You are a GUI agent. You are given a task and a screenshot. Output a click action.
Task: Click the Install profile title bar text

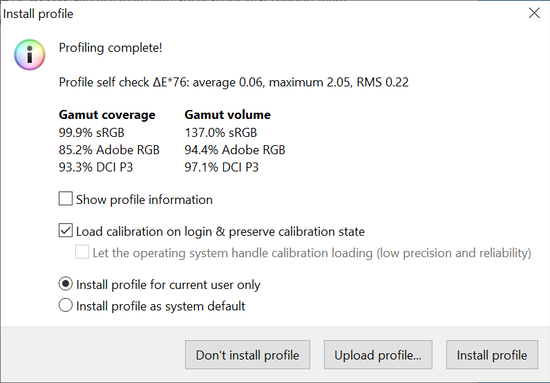(x=38, y=14)
